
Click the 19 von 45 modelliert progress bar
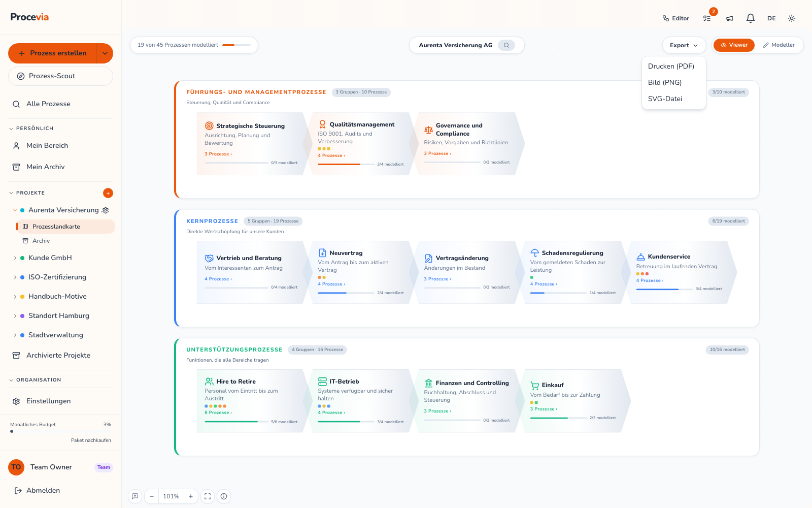coord(236,45)
